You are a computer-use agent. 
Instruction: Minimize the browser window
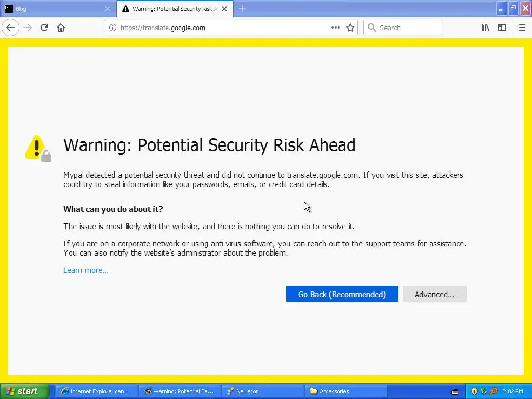501,8
